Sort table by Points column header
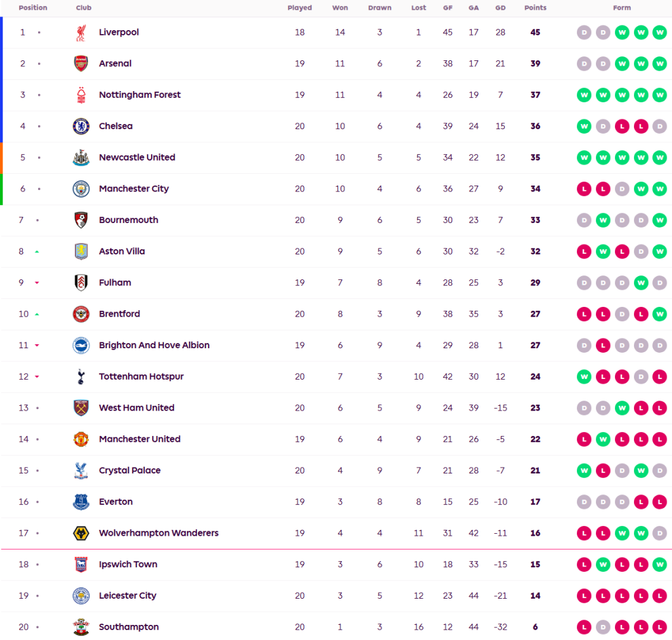 point(535,8)
